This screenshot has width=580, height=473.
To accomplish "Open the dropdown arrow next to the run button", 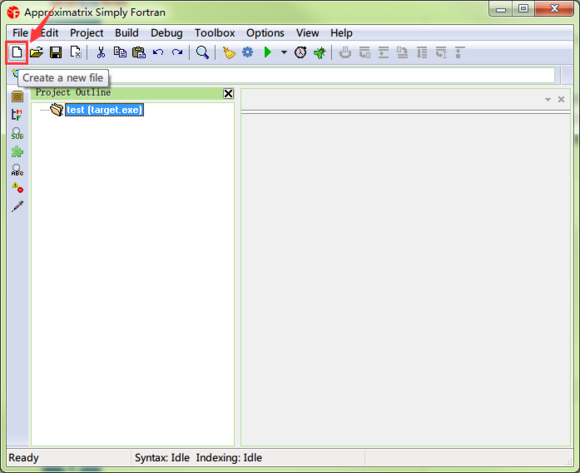I will point(284,53).
